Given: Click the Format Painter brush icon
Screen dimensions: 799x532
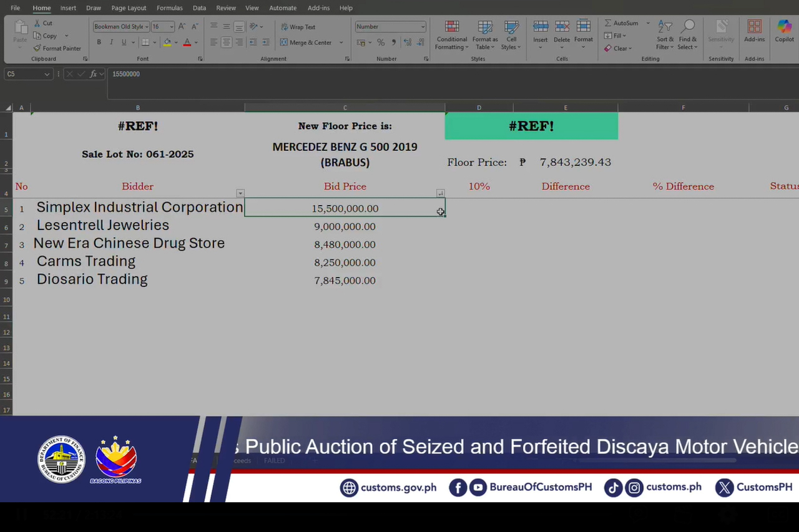Looking at the screenshot, I should 37,48.
